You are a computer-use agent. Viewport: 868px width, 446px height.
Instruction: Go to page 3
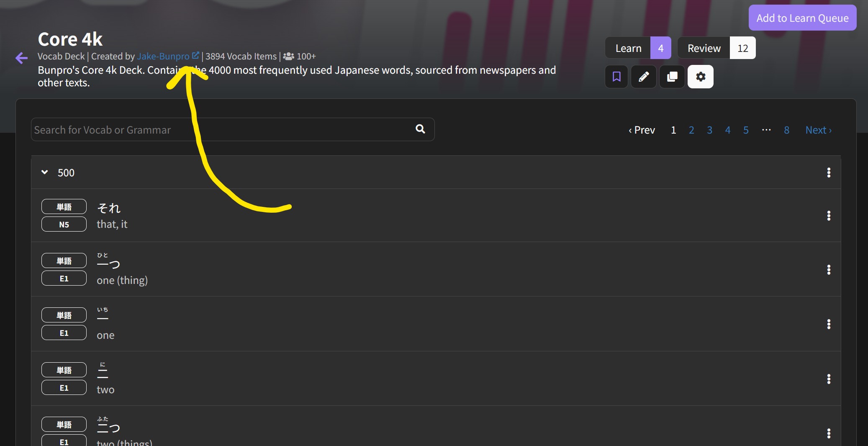tap(709, 130)
